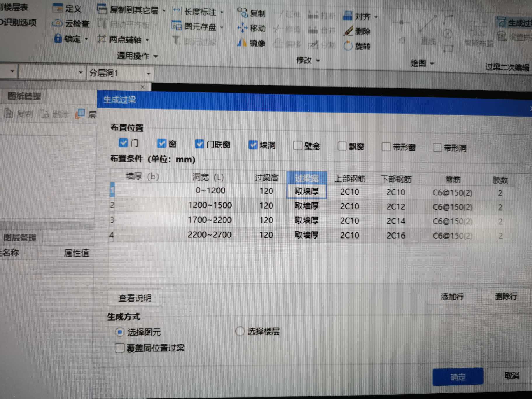Click the 对齐 align tool
Viewport: 532px width, 399px height.
pyautogui.click(x=357, y=16)
